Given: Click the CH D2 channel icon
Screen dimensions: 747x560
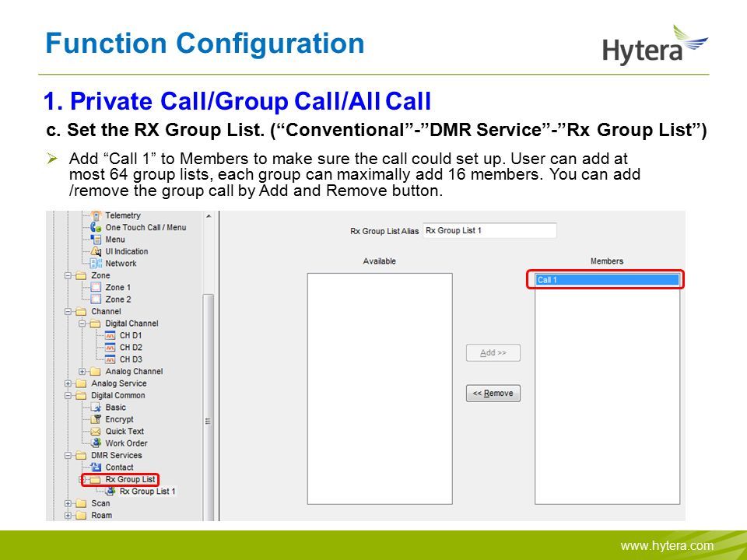Looking at the screenshot, I should [x=110, y=347].
